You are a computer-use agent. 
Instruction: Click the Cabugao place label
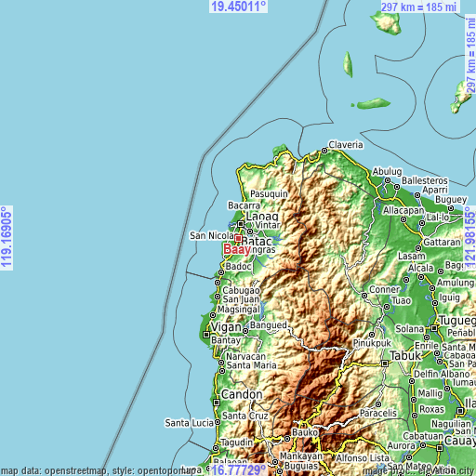click(241, 290)
